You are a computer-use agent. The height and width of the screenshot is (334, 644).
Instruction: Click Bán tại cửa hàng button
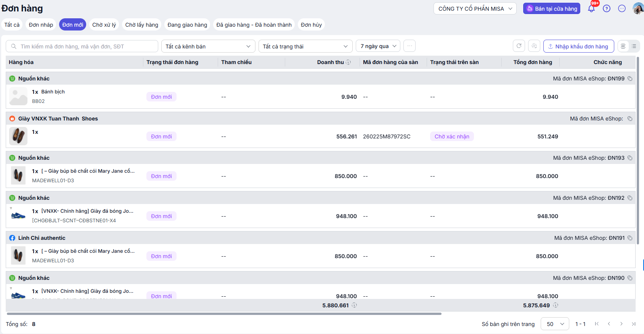coord(552,8)
